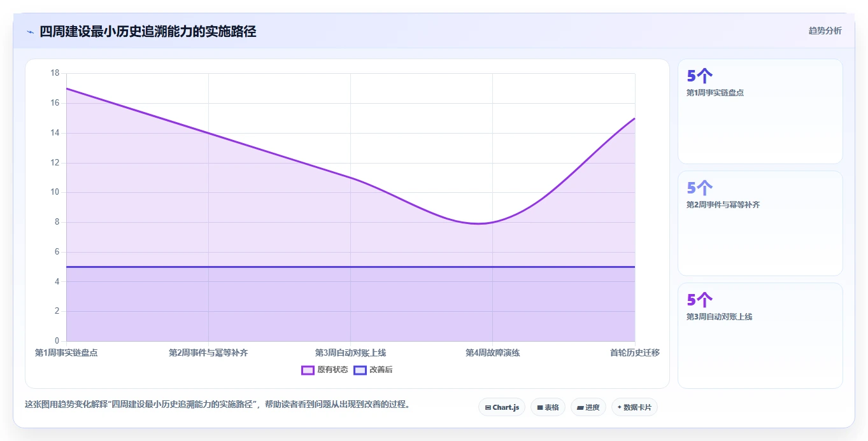Click the 5个 value in 第1周事实链盘点 card
The image size is (868, 441).
tap(699, 76)
